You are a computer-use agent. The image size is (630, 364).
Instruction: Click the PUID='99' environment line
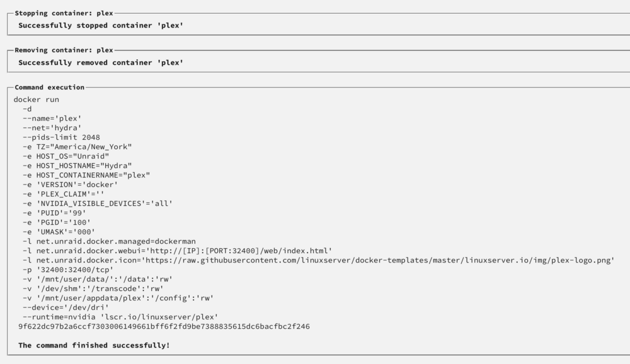[x=55, y=213]
